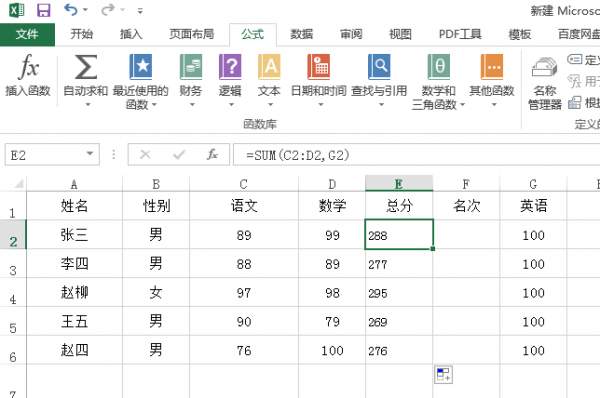Open the 数学和三角函数 icon

click(x=439, y=67)
